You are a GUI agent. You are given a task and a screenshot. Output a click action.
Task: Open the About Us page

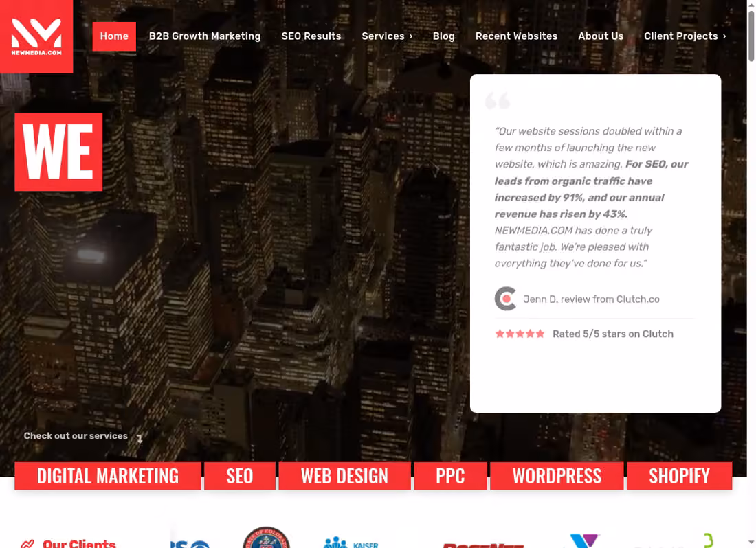(x=601, y=36)
